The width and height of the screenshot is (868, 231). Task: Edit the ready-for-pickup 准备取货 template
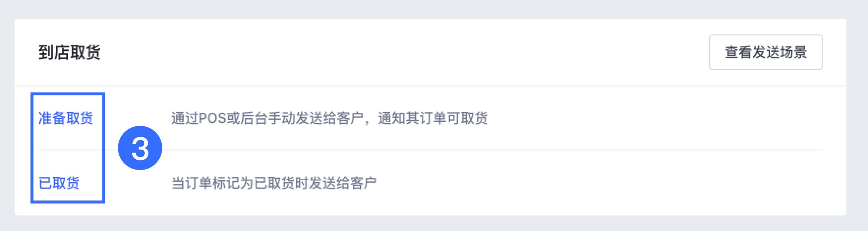[65, 118]
